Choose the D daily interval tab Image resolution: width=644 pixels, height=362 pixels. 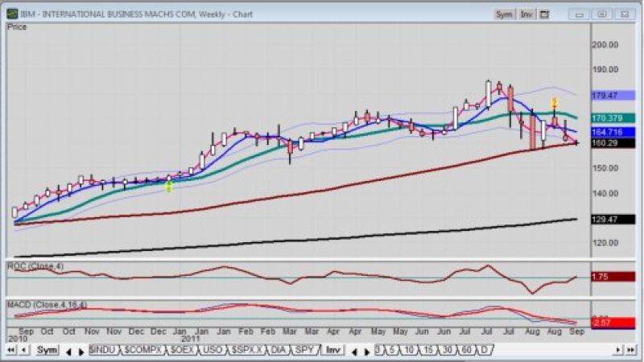[485, 350]
